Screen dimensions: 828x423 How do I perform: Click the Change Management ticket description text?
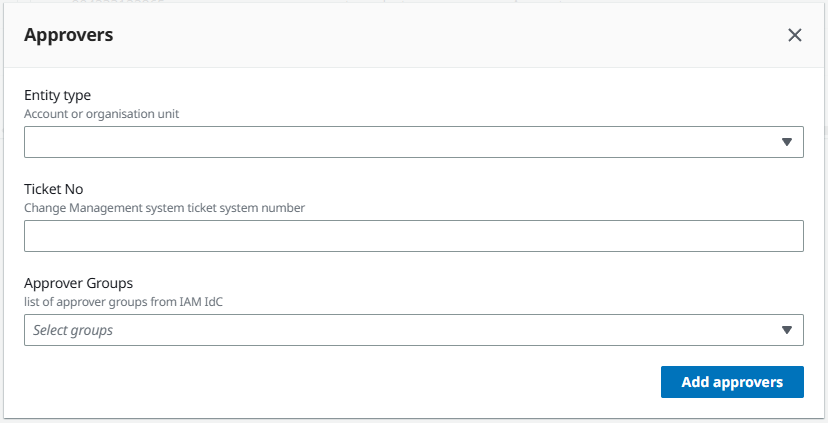(164, 208)
